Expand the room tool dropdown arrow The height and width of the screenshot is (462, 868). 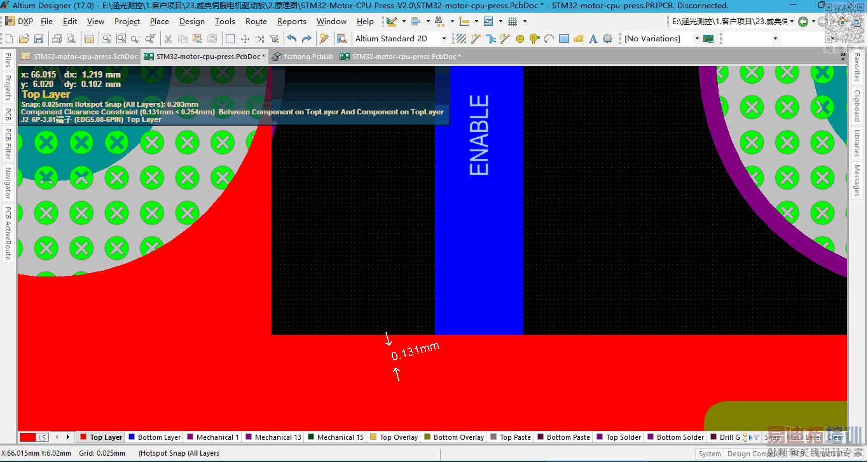[500, 21]
